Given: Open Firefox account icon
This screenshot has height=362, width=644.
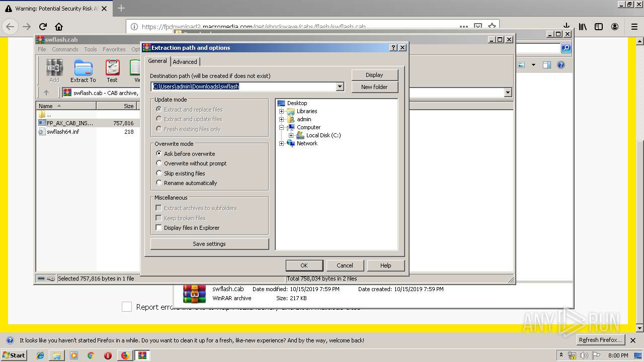Looking at the screenshot, I should (x=615, y=27).
